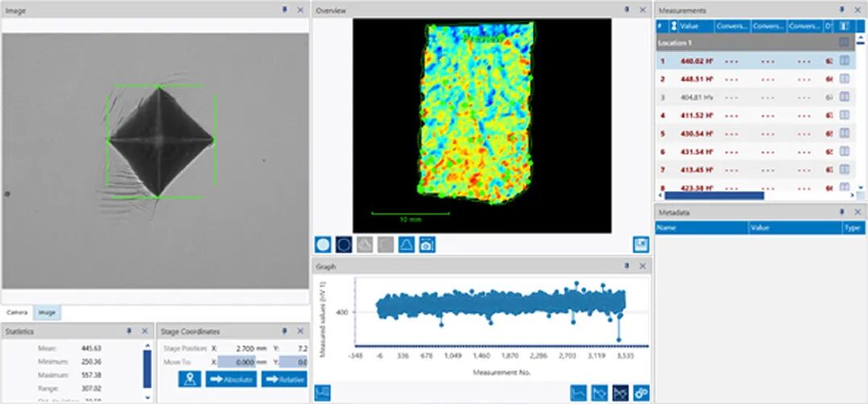Select measurement 448.51 row
This screenshot has height=404, width=868.
(756, 79)
